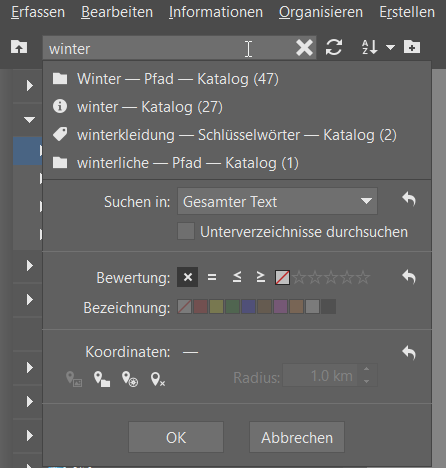446x468 pixels.
Task: Open the Erfassen menu
Action: (x=38, y=12)
